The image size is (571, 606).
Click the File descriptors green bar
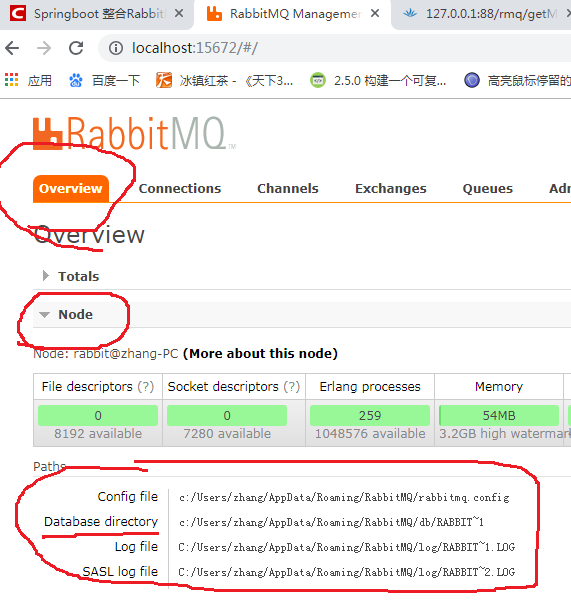[98, 415]
